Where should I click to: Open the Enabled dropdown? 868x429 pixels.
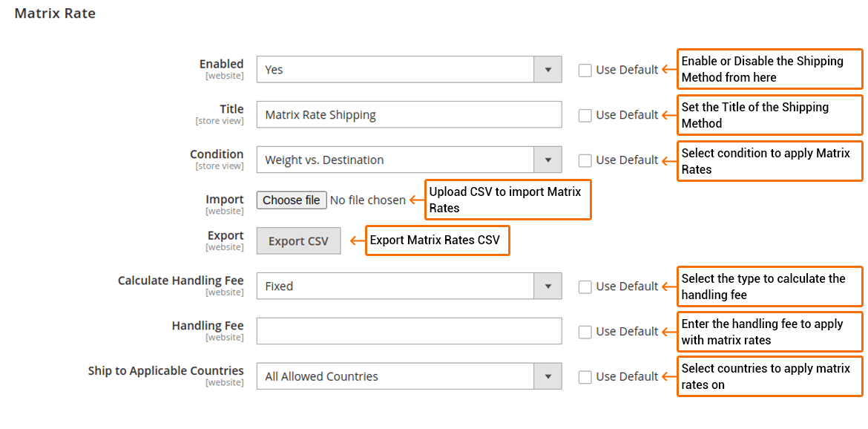[x=548, y=69]
